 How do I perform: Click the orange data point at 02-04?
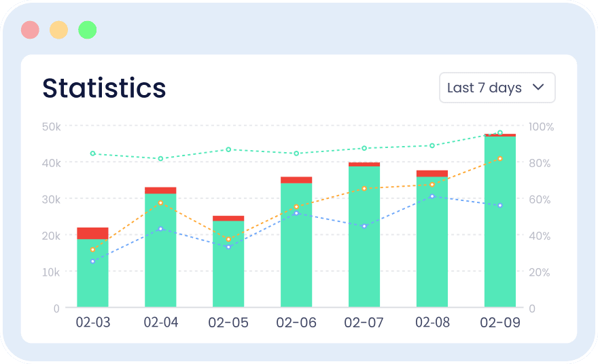tap(160, 203)
